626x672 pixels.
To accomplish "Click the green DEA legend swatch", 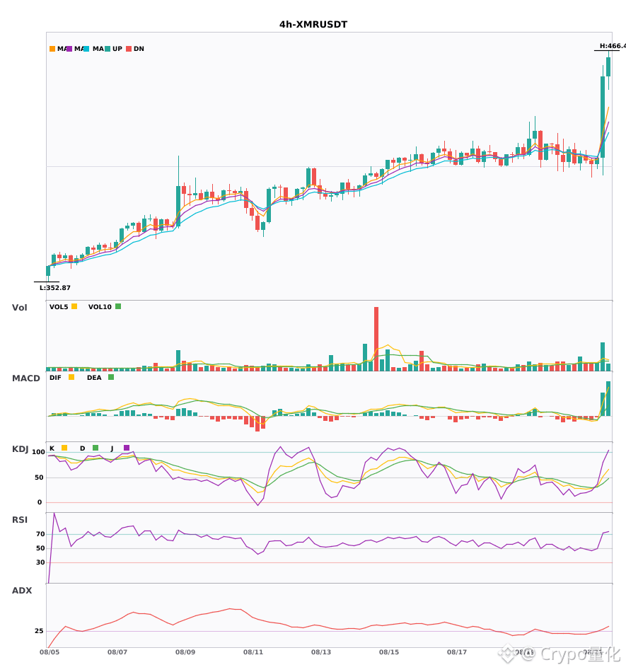I will 111,377.
